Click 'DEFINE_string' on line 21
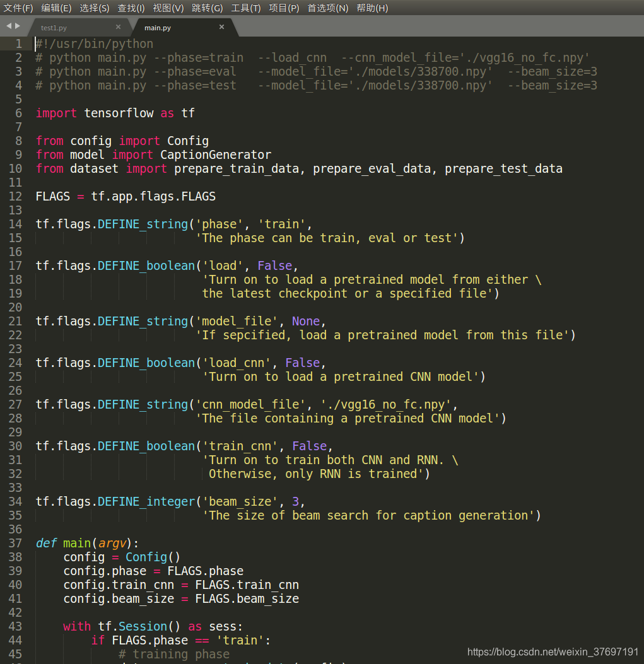Image resolution: width=644 pixels, height=664 pixels. (x=143, y=322)
